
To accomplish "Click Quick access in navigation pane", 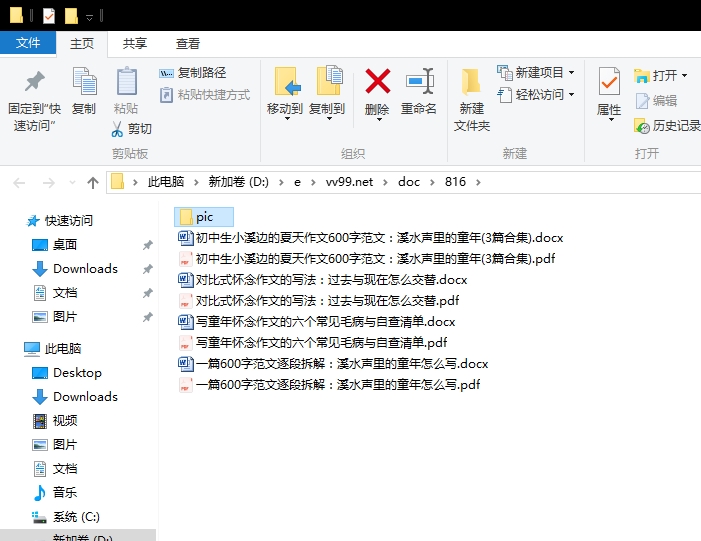I will 59,220.
